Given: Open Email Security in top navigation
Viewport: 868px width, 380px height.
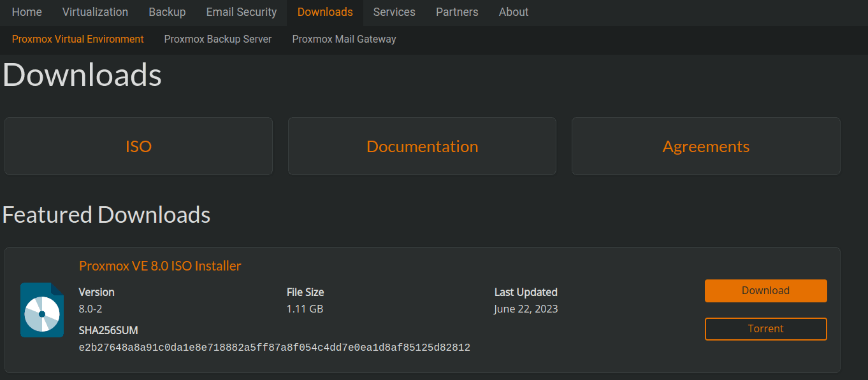Looking at the screenshot, I should tap(242, 12).
